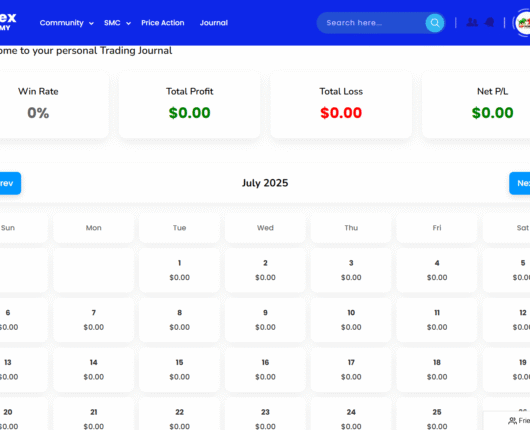Screen dimensions: 530x430
Task: Open calendar day 13
Action: (x=23, y=369)
